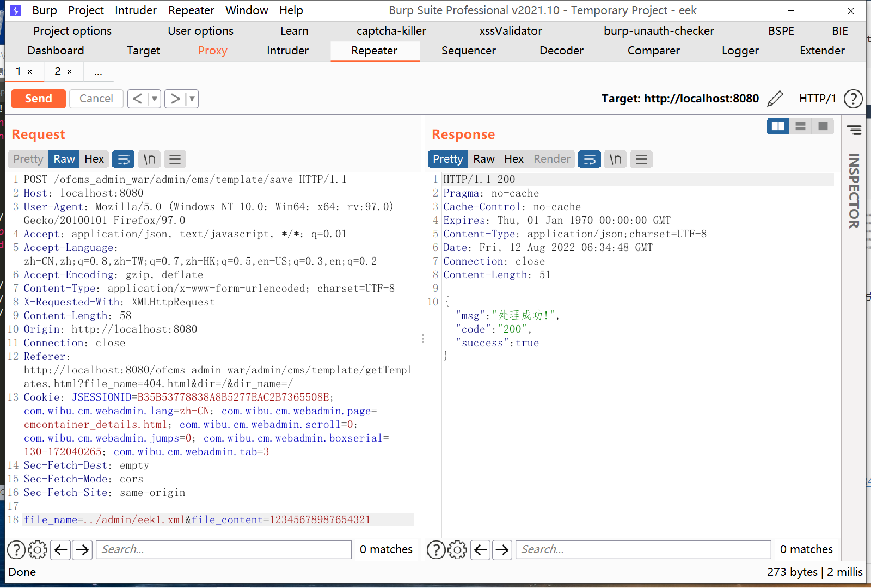Open the Repeater menu in menu bar
Viewport: 871px width, 588px height.
point(191,10)
